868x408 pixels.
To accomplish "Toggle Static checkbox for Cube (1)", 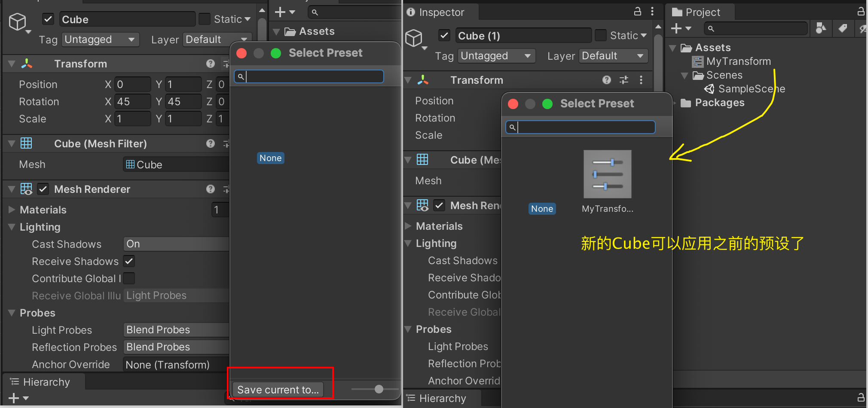I will (600, 35).
